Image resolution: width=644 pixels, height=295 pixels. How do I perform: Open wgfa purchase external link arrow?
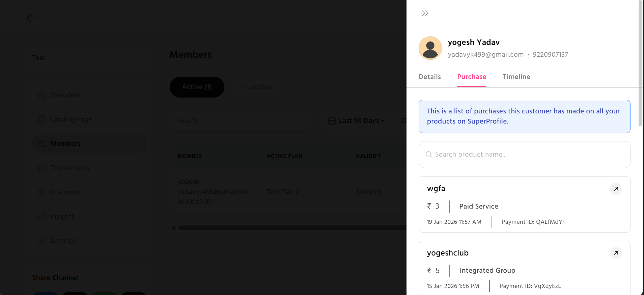click(616, 189)
